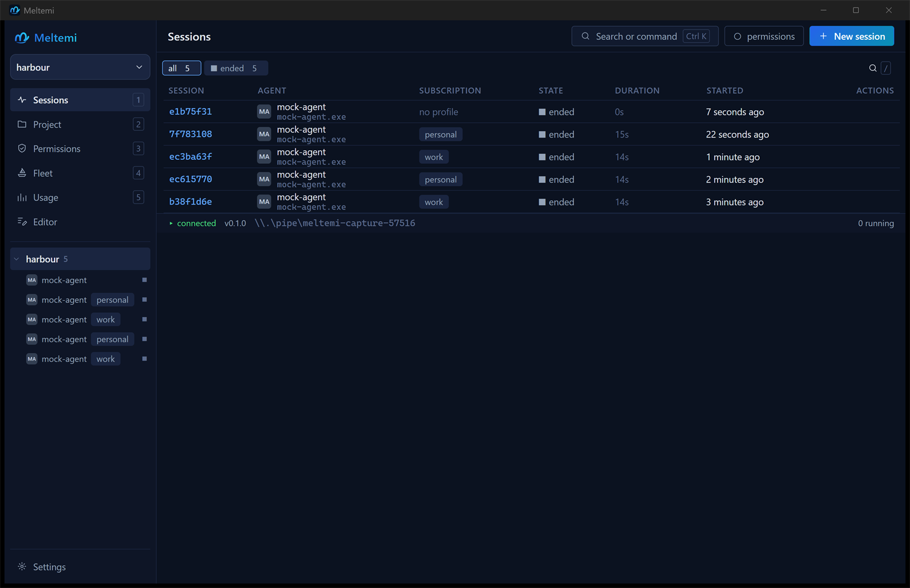Click the MA avatar in row e1b75f31

264,112
